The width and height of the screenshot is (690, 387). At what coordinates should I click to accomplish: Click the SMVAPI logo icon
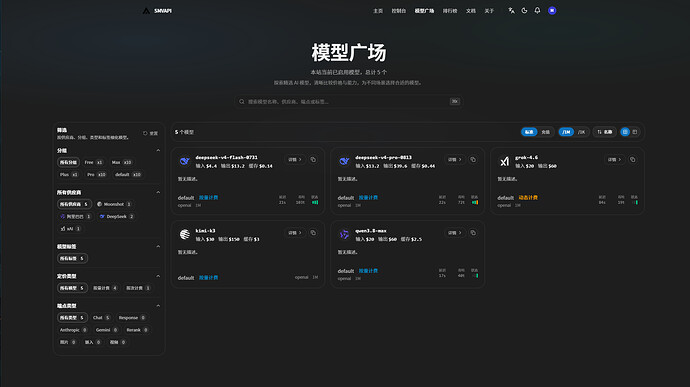pos(146,11)
